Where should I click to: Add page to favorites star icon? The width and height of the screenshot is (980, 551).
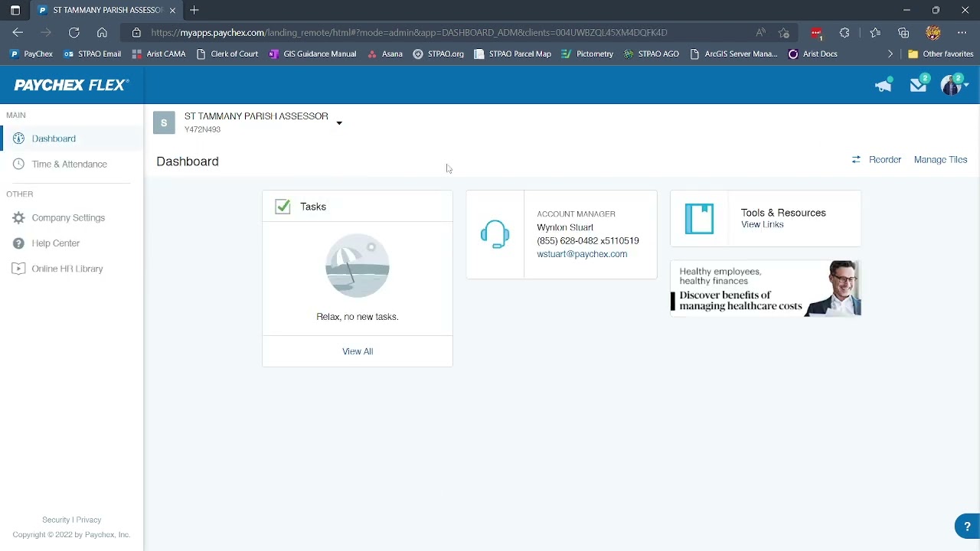[x=784, y=32]
